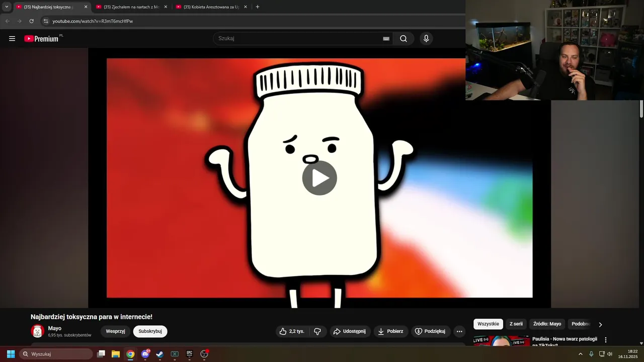644x362 pixels.
Task: Open the YouTube hamburger guide menu
Action: coord(12,39)
